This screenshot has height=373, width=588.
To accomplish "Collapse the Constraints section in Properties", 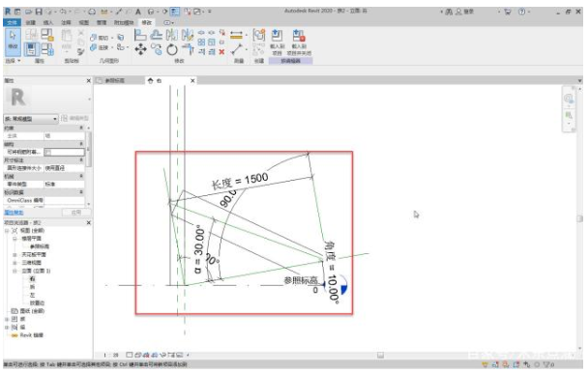I will point(81,129).
